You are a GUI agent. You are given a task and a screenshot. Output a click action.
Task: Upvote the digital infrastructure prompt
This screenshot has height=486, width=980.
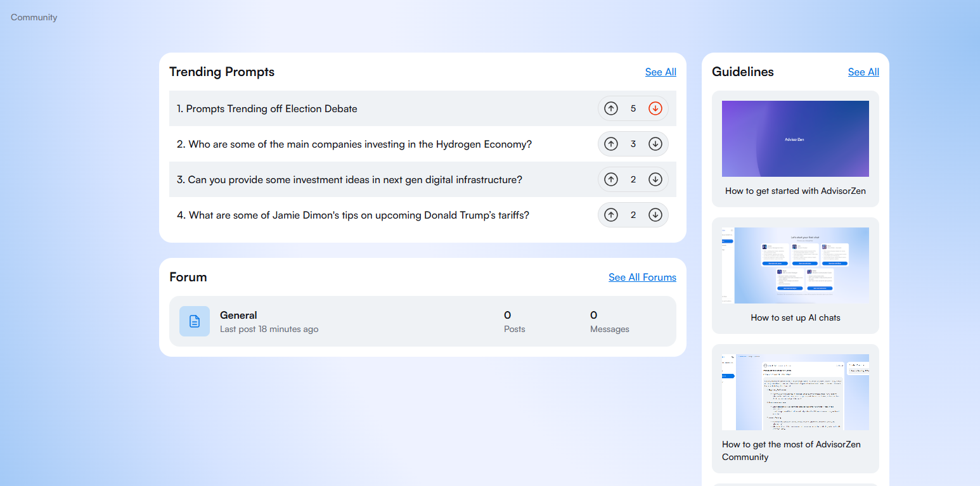(x=611, y=179)
